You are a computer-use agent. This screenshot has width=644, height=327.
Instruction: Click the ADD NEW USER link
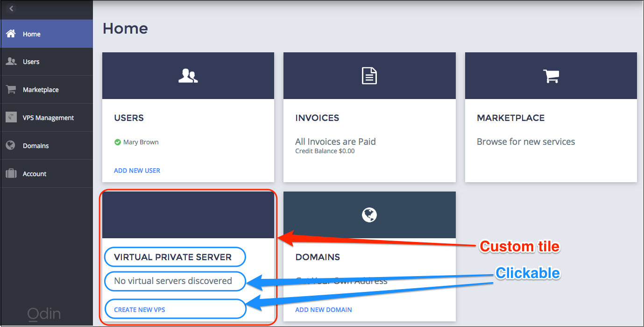(x=137, y=171)
